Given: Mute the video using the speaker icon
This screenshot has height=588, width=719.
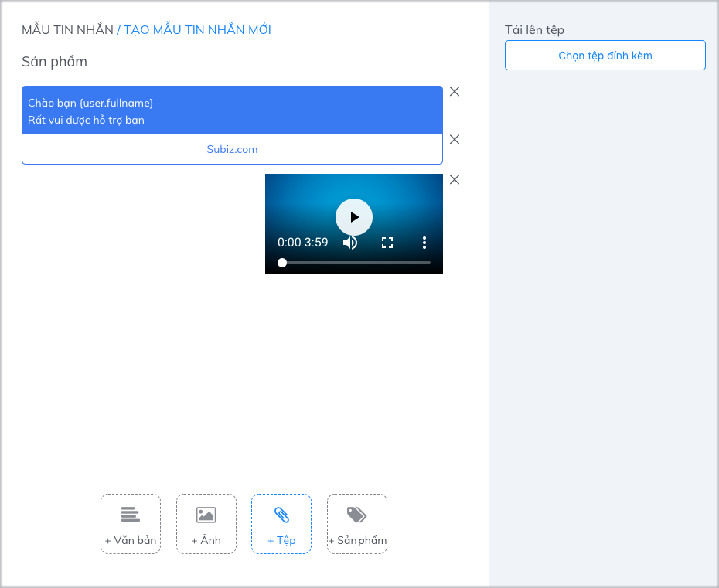Looking at the screenshot, I should [x=350, y=243].
